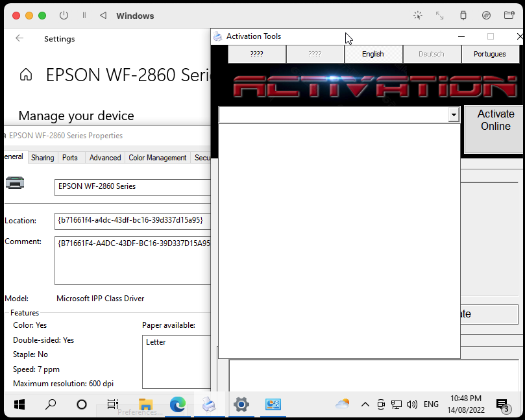Open Task View on taskbar
This screenshot has height=420, width=525.
(x=113, y=404)
